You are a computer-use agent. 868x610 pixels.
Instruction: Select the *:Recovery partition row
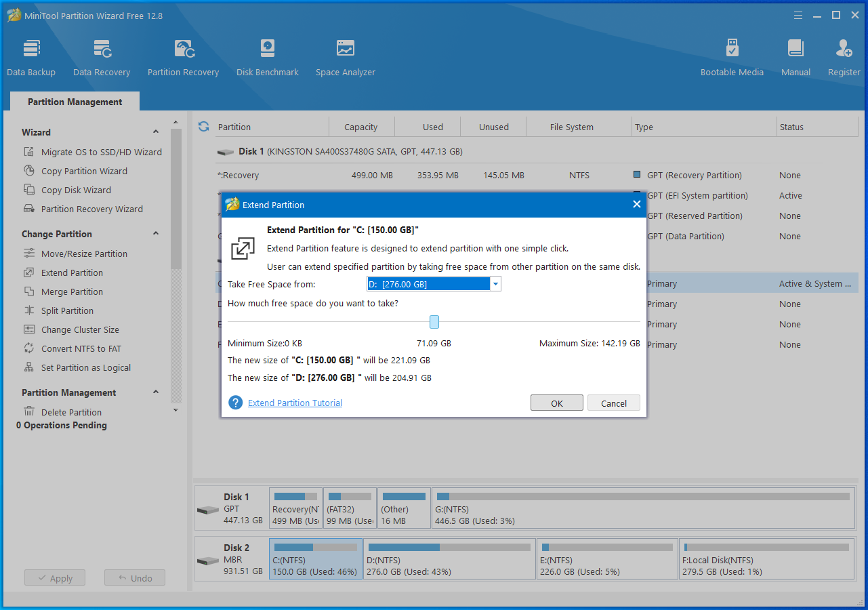(537, 175)
